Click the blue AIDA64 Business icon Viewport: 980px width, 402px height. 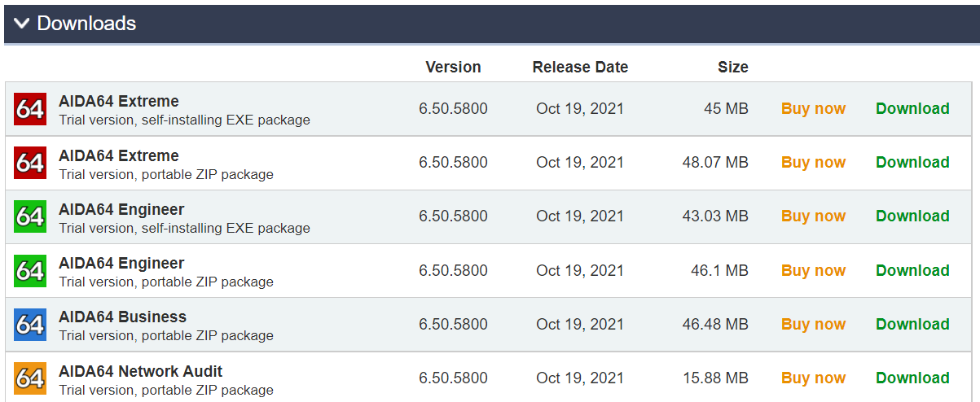pyautogui.click(x=30, y=325)
